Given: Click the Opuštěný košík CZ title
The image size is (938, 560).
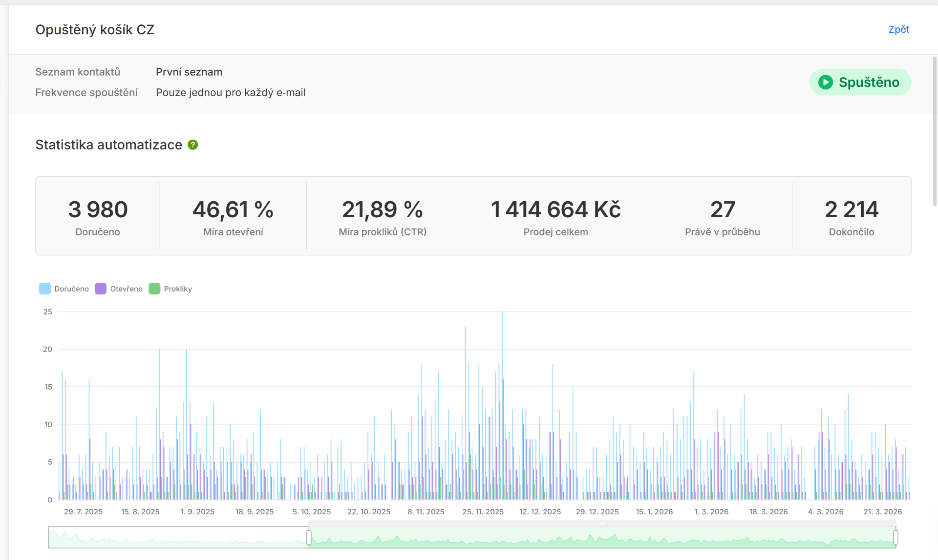Looking at the screenshot, I should pos(95,30).
